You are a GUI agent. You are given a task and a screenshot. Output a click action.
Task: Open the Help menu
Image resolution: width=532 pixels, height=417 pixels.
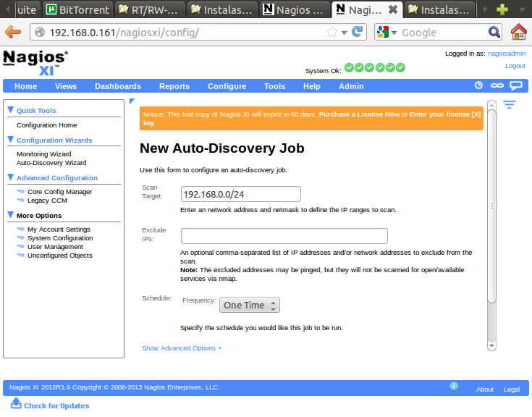311,86
